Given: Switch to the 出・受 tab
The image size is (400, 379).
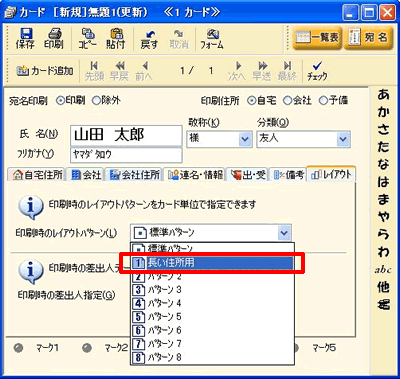Looking at the screenshot, I should pyautogui.click(x=247, y=175).
